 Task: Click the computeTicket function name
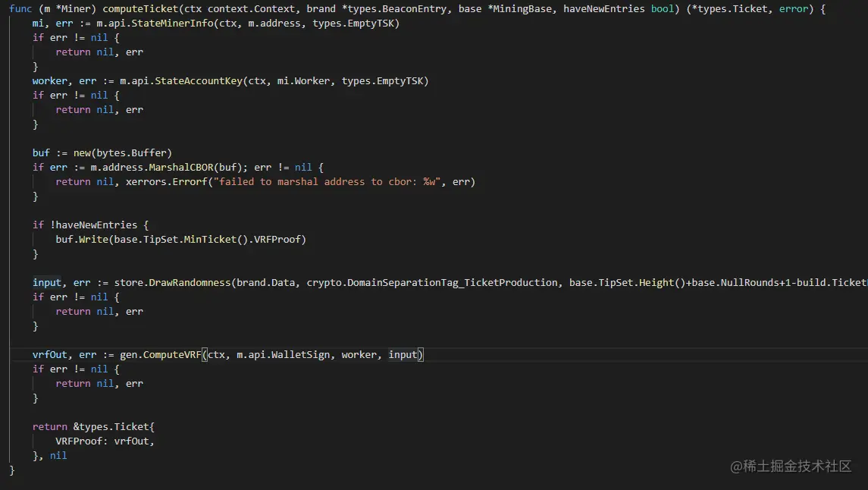pos(140,9)
